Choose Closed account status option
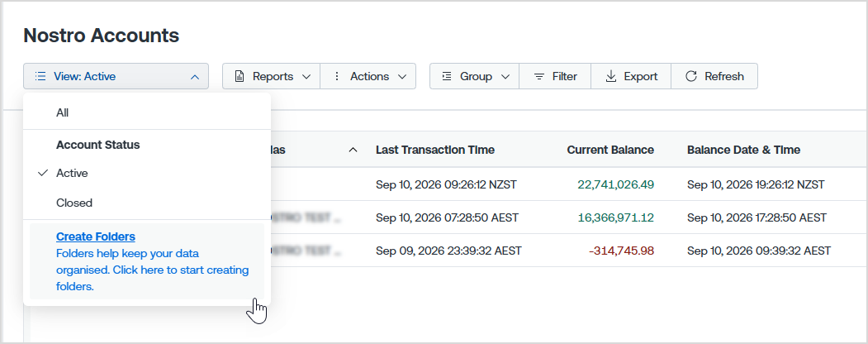The image size is (868, 344). (147, 203)
